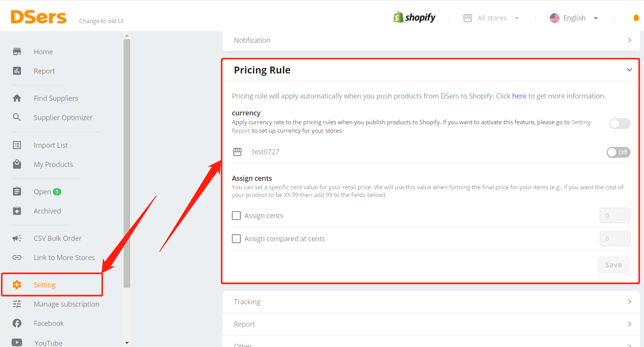
Task: Click the Assign cents value input field
Action: coord(615,215)
